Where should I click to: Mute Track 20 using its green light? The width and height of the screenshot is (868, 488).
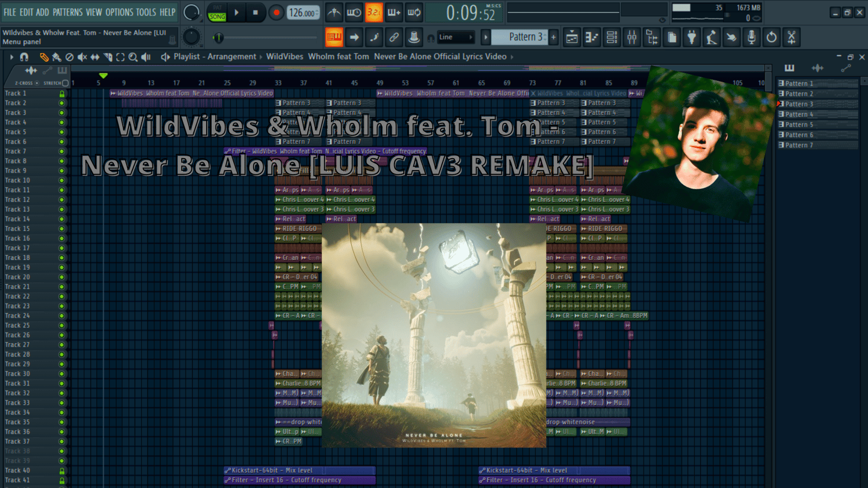(62, 277)
